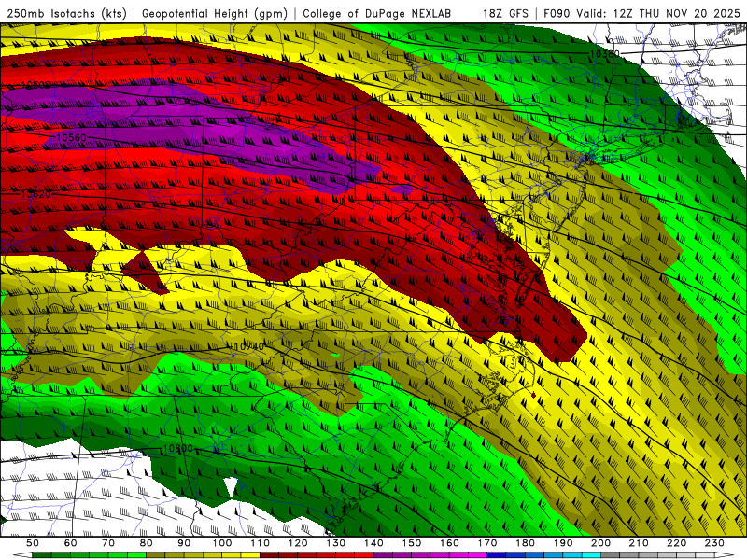The image size is (747, 560).
Task: Click the small red marker off the Carolina coast
Action: 533,395
